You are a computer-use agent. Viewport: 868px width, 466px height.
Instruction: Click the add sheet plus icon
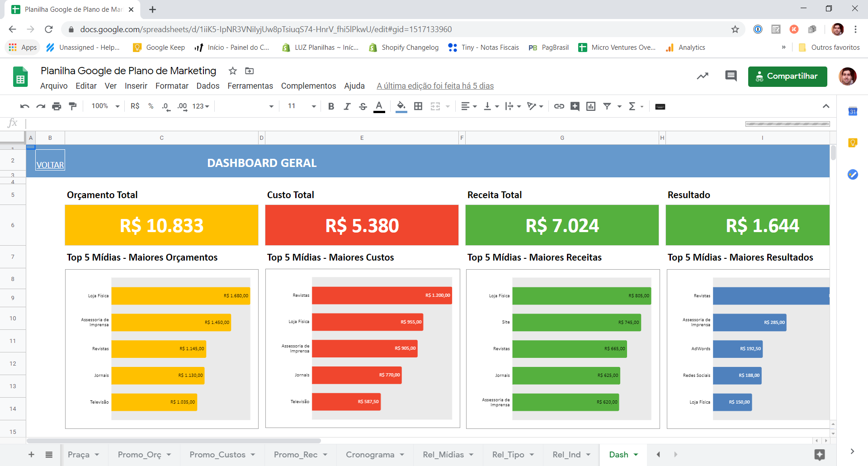coord(31,455)
